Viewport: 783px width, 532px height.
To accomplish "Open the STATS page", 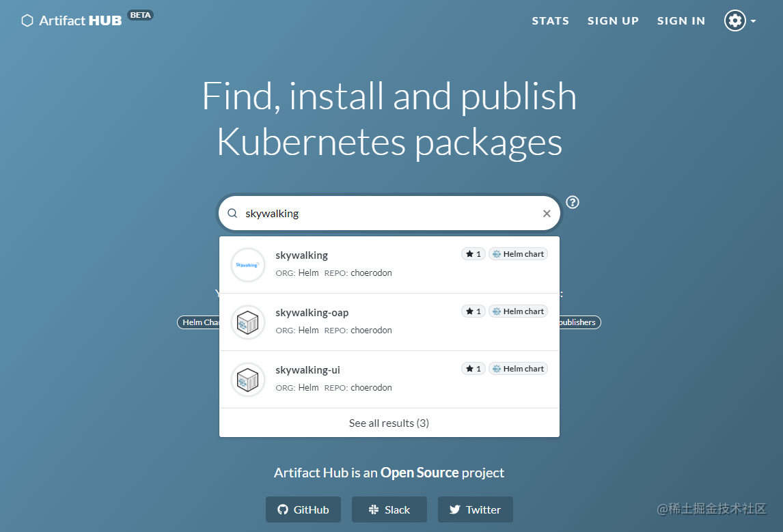I will coord(550,21).
